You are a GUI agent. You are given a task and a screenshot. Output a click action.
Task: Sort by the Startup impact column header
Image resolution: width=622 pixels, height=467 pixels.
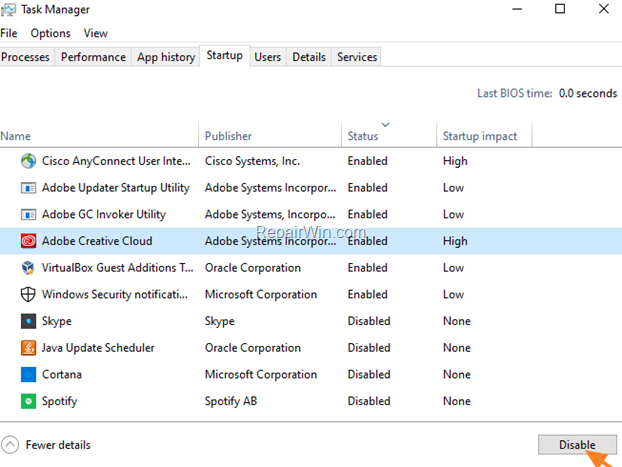point(484,136)
